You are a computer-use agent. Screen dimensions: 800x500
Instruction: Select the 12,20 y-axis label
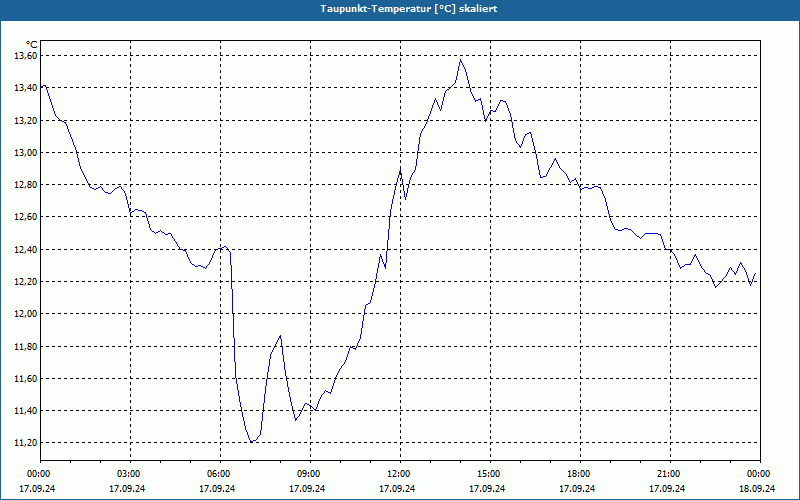point(25,282)
